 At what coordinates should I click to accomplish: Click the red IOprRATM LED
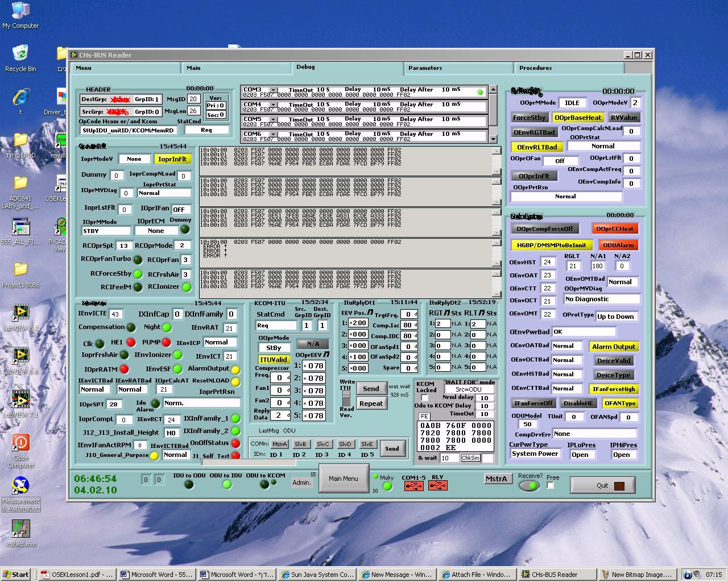pyautogui.click(x=124, y=369)
